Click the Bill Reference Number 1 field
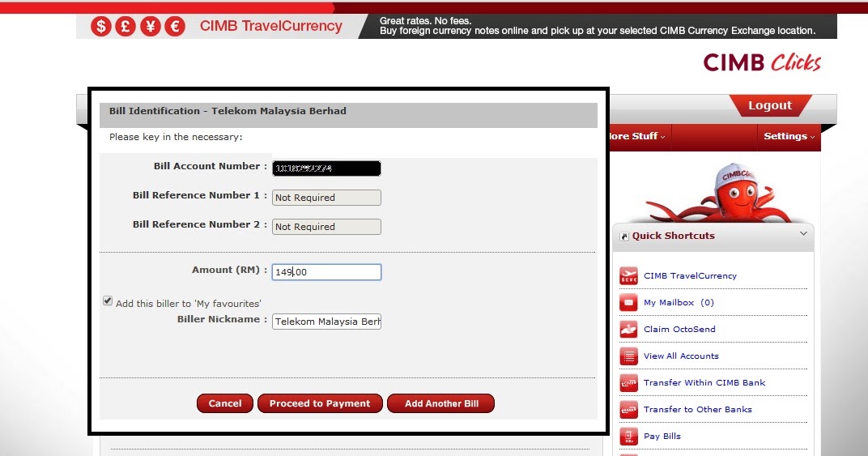The width and height of the screenshot is (868, 456). [x=326, y=198]
